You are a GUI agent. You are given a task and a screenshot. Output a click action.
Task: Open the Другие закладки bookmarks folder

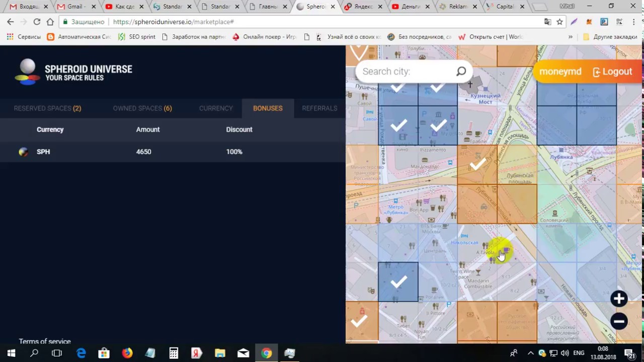610,37
